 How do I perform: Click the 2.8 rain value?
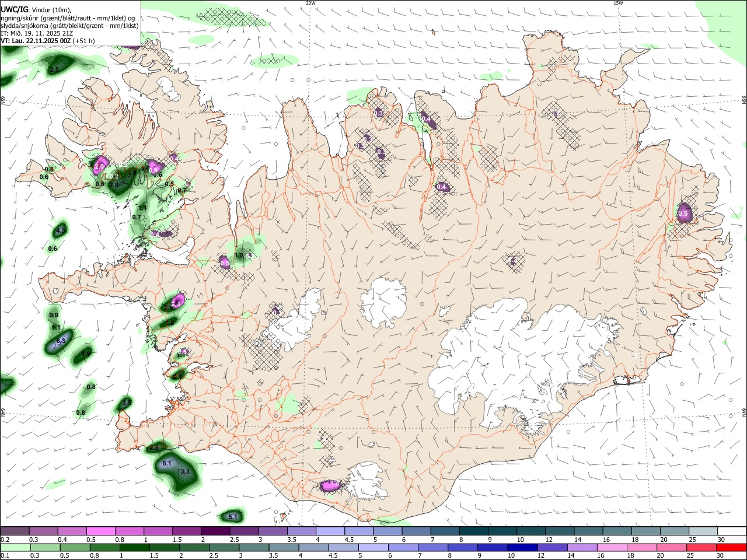(x=114, y=185)
